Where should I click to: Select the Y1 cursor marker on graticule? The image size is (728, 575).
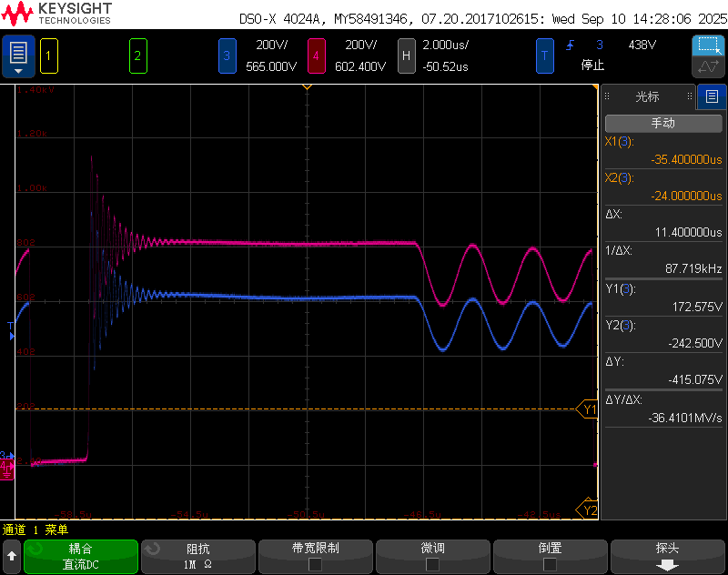pos(589,409)
